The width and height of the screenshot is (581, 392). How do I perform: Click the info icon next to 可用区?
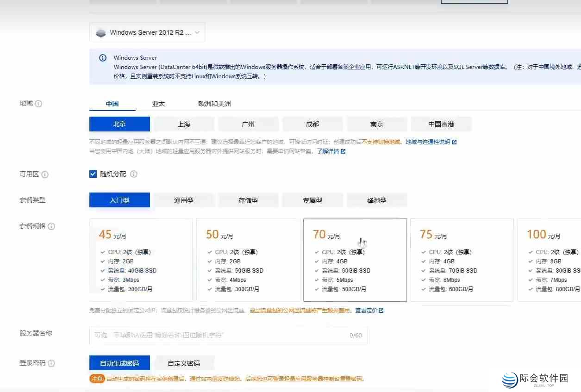[45, 174]
